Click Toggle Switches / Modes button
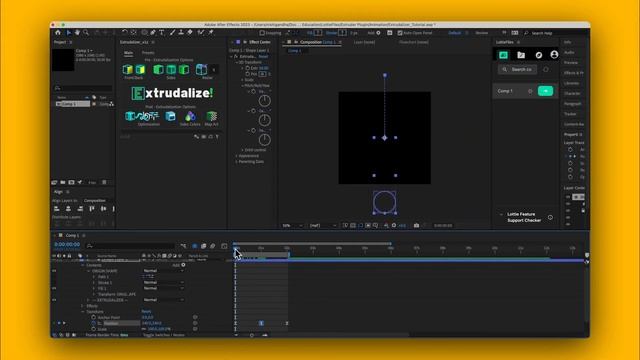 pyautogui.click(x=163, y=335)
